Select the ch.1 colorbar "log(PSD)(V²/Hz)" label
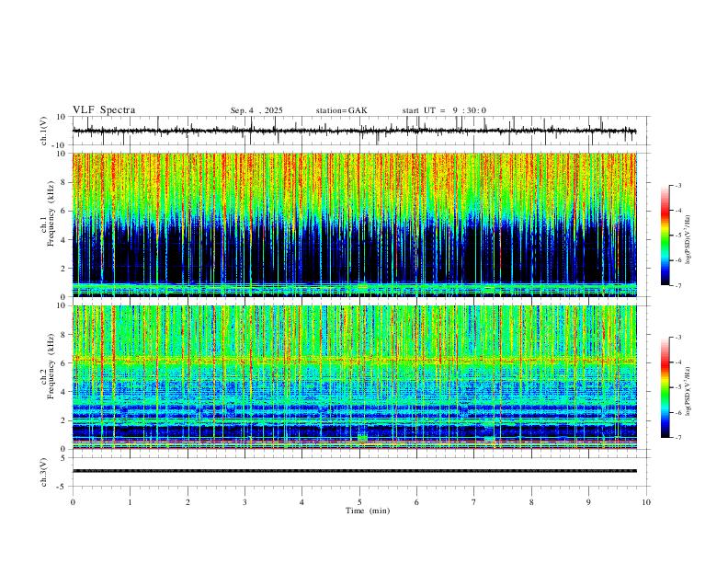 (x=688, y=240)
